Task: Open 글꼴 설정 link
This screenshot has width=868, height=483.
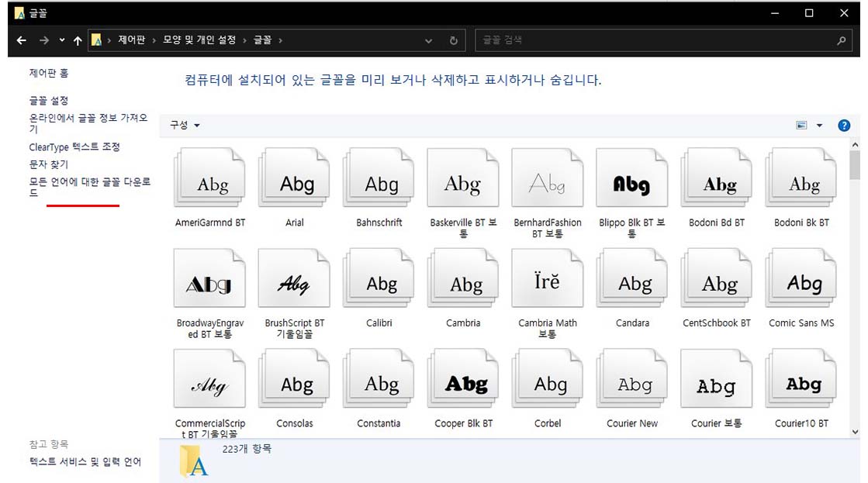Action: pyautogui.click(x=49, y=101)
